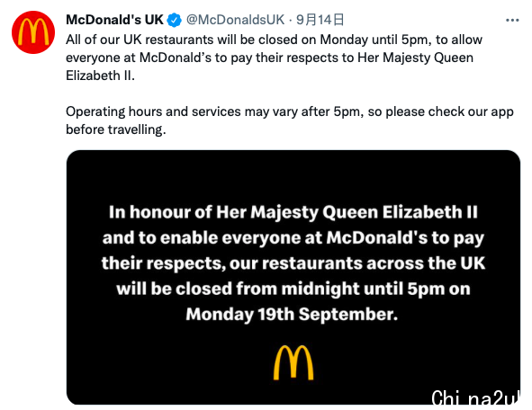
Task: Click the "and to enable everyone" image line
Action: coord(293,238)
